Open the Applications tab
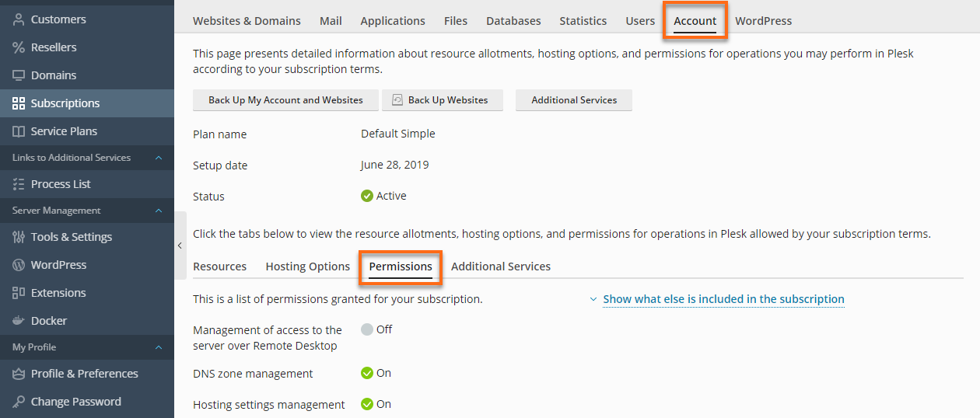The width and height of the screenshot is (980, 418). pyautogui.click(x=393, y=21)
